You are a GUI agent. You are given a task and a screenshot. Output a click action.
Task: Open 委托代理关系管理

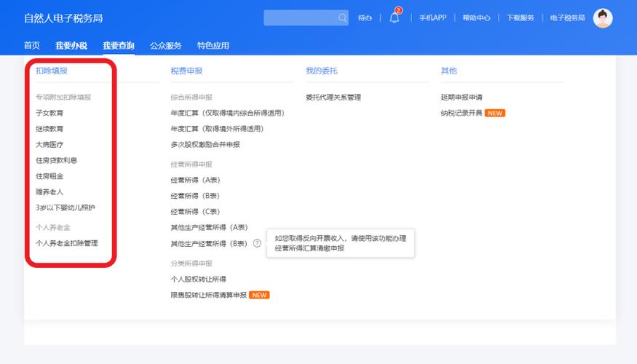coord(333,97)
